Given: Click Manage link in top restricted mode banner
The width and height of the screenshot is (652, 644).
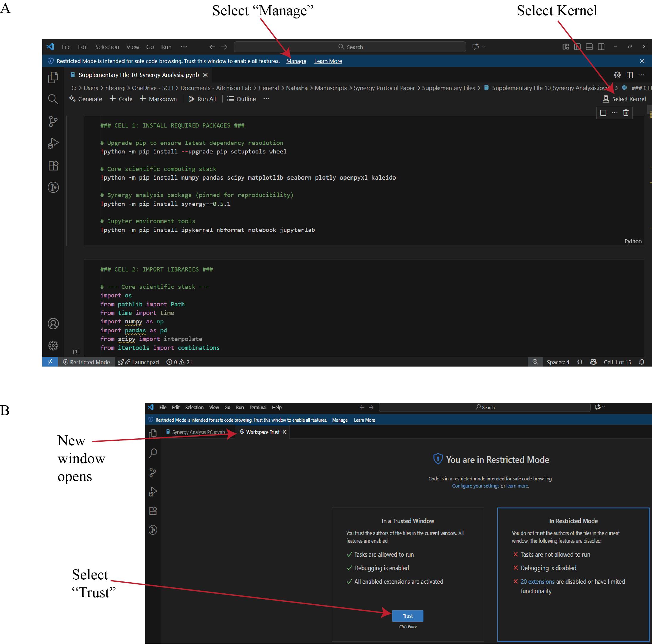Looking at the screenshot, I should 296,61.
